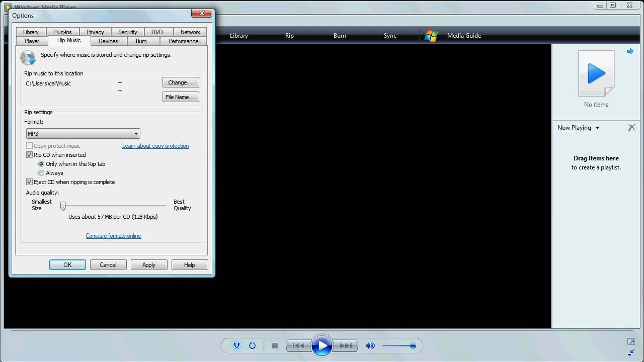Screen dimensions: 644x362
Task: Click the Apply button
Action: [149, 265]
